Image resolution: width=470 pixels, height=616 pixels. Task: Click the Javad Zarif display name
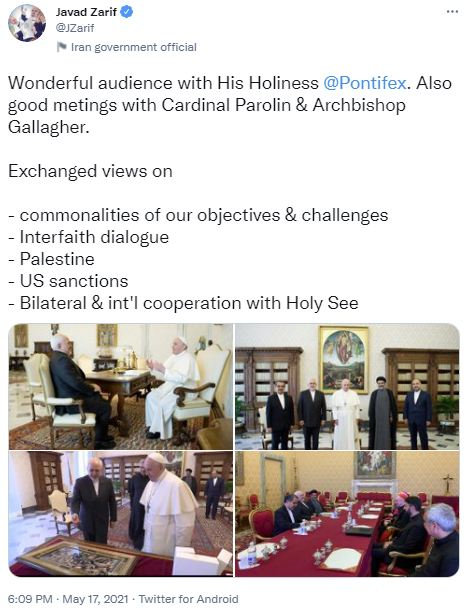pyautogui.click(x=86, y=12)
